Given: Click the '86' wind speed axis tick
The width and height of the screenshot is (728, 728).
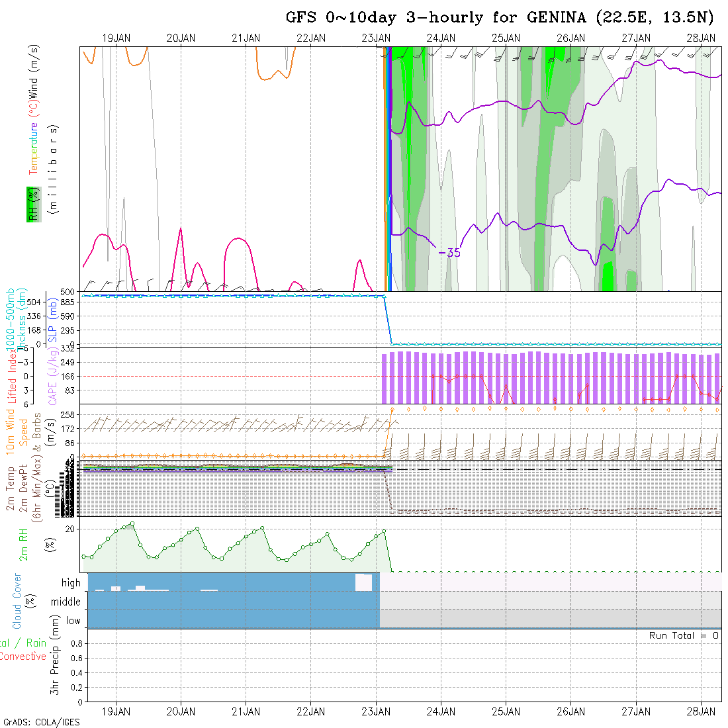Looking at the screenshot, I should (69, 443).
